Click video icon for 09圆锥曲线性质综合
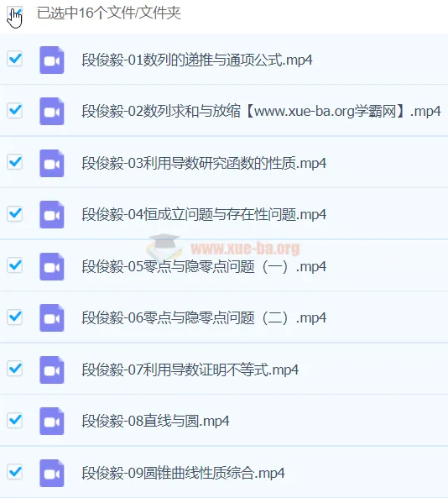The height and width of the screenshot is (498, 448). tap(52, 474)
